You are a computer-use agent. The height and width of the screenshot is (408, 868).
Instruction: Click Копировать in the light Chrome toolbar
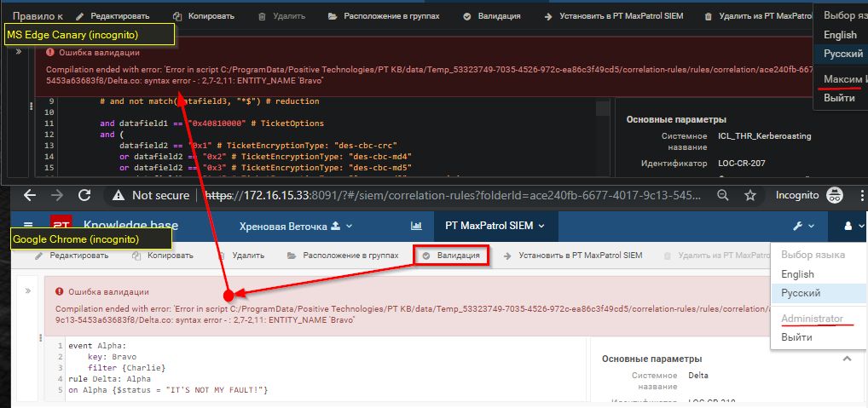pos(163,256)
